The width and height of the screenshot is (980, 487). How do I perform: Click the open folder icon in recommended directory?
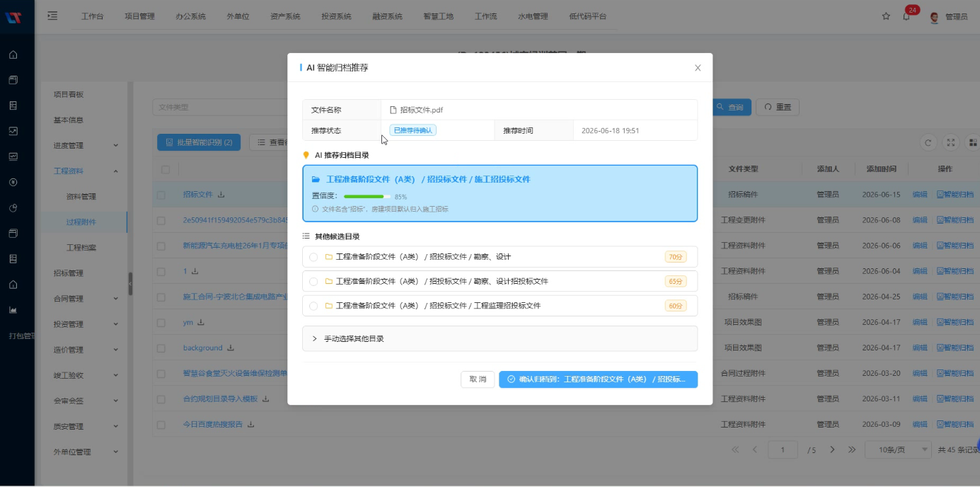pos(316,180)
